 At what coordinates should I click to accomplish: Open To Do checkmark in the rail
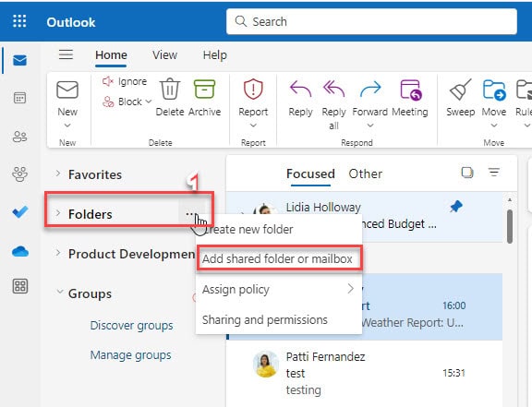click(x=19, y=212)
